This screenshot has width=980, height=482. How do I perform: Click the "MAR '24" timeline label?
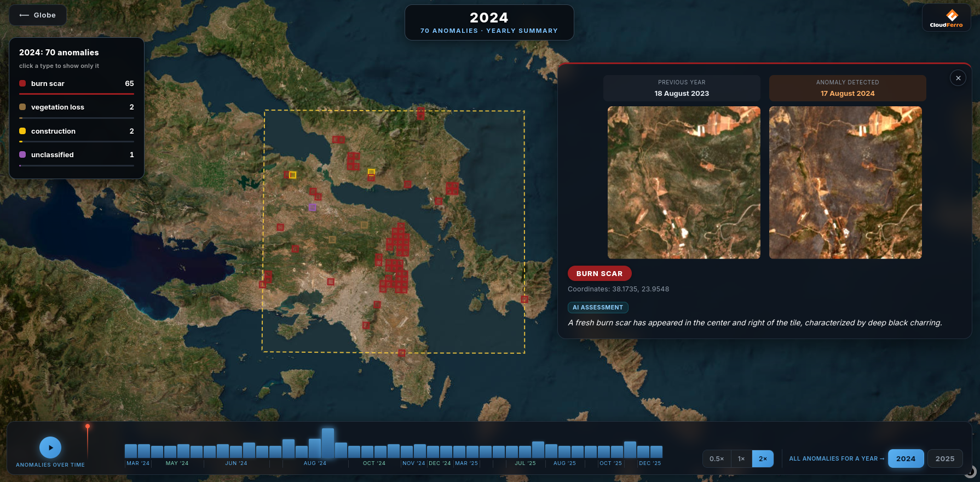138,463
